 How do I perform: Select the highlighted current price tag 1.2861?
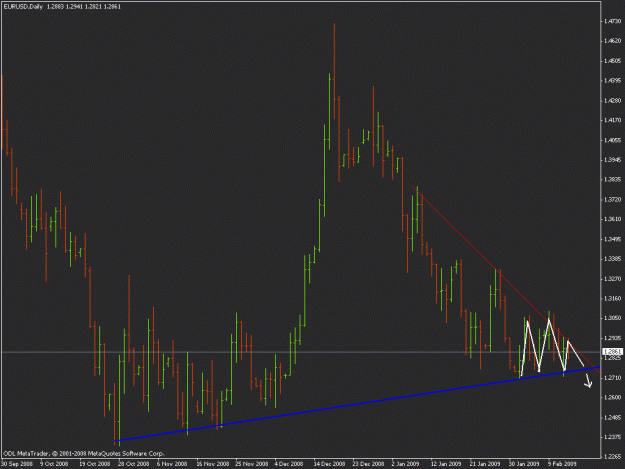612,351
